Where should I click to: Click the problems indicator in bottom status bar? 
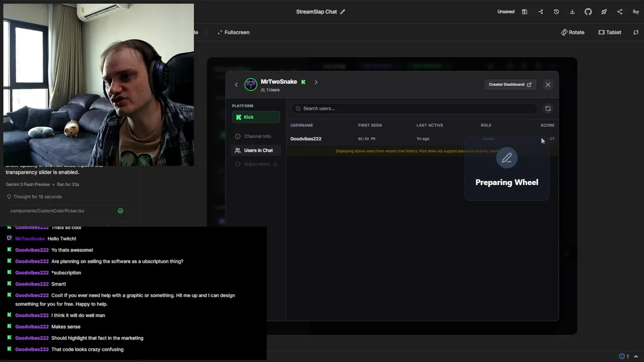pyautogui.click(x=624, y=356)
